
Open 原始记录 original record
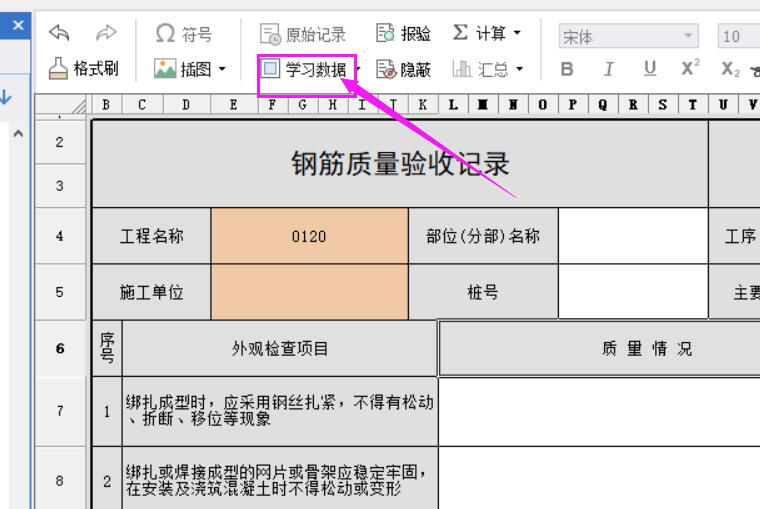[303, 34]
